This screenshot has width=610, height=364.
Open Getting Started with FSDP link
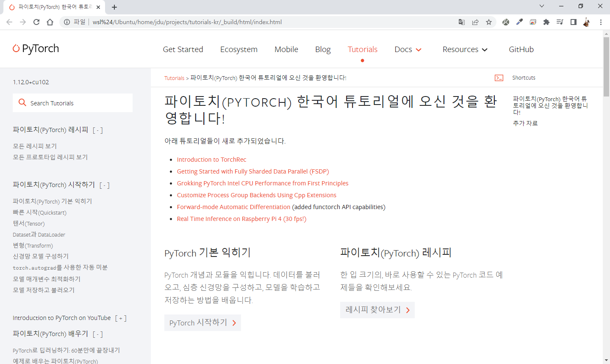pos(253,171)
